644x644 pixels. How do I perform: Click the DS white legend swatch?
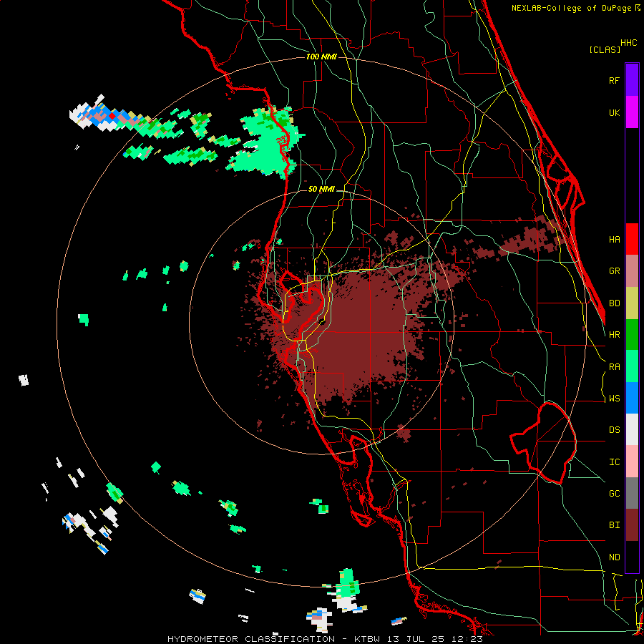click(x=632, y=429)
